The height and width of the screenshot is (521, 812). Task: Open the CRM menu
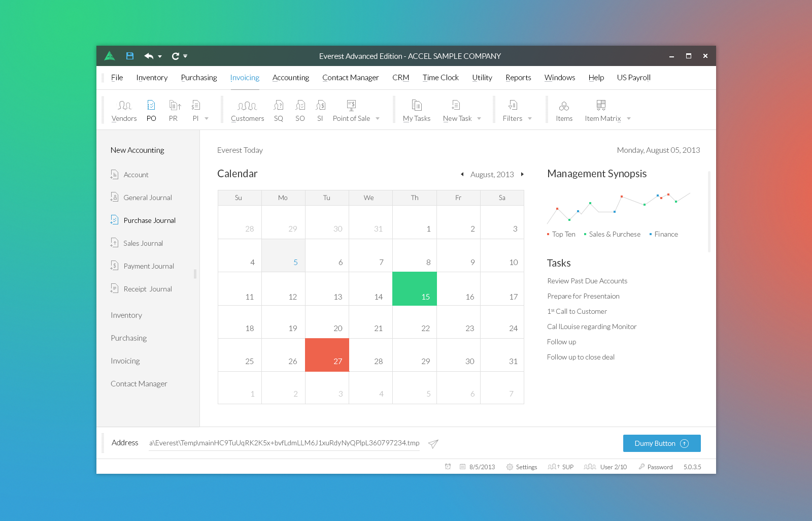click(x=401, y=78)
